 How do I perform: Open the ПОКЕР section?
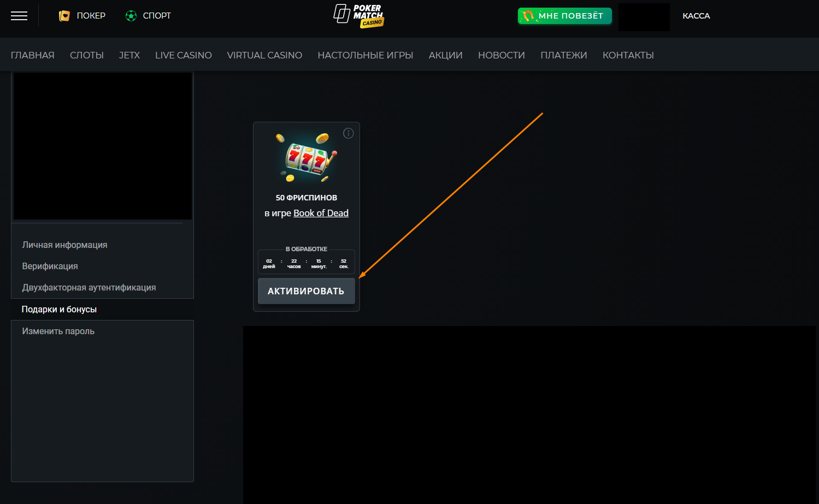pyautogui.click(x=91, y=16)
